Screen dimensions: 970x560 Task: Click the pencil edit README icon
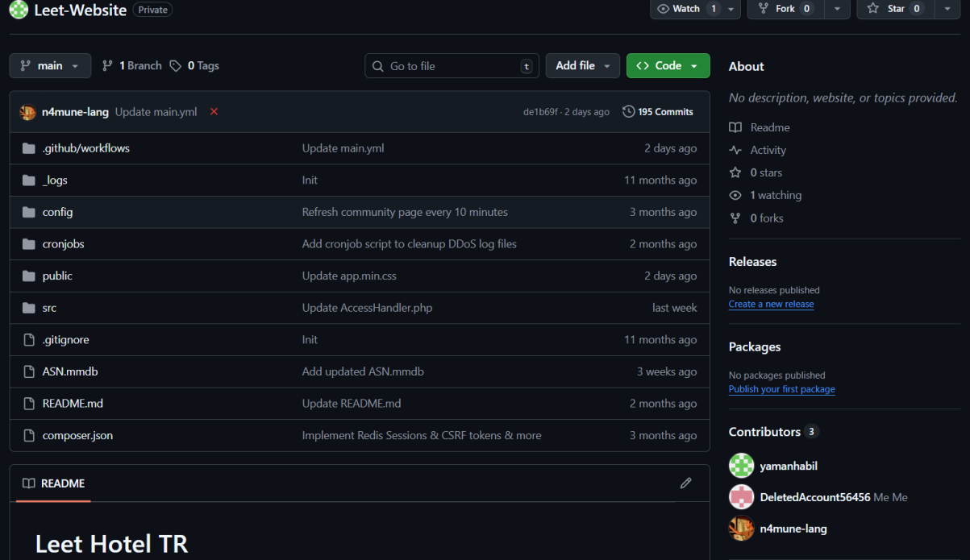pyautogui.click(x=686, y=483)
